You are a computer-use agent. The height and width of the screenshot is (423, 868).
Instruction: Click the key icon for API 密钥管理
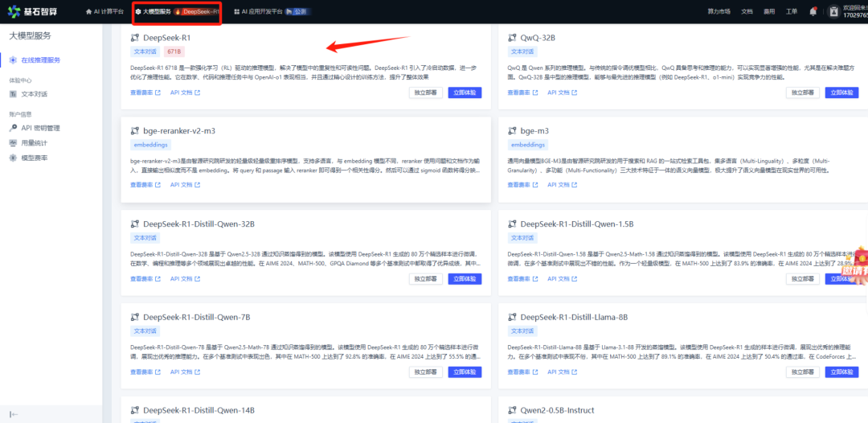14,128
